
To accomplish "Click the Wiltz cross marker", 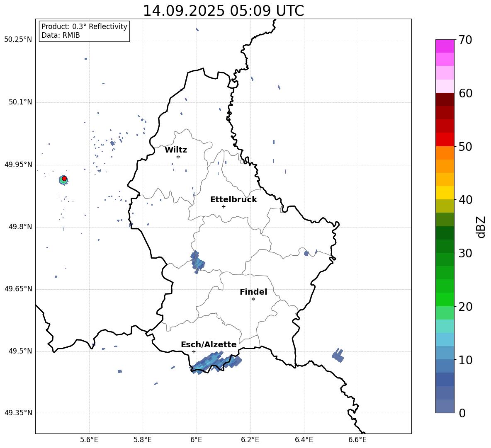I will (x=178, y=157).
